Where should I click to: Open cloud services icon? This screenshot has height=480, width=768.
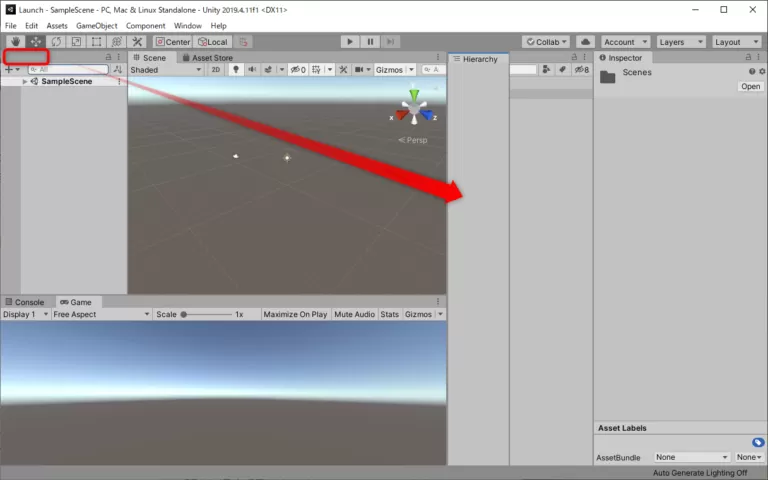point(586,42)
